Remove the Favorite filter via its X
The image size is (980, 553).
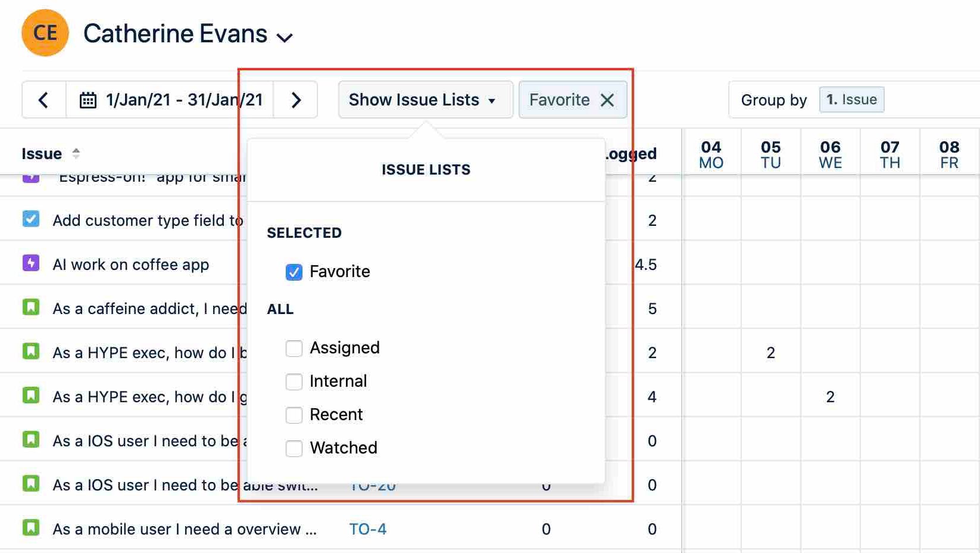pyautogui.click(x=607, y=100)
